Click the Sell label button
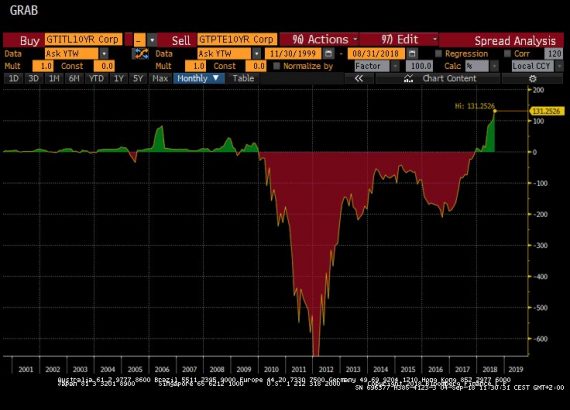The height and width of the screenshot is (410, 570). pyautogui.click(x=181, y=40)
